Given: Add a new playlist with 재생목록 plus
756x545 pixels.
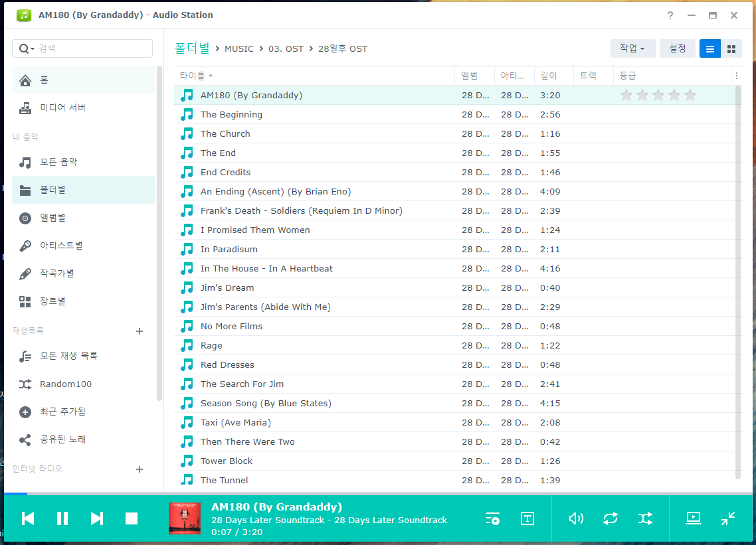Looking at the screenshot, I should [x=140, y=331].
